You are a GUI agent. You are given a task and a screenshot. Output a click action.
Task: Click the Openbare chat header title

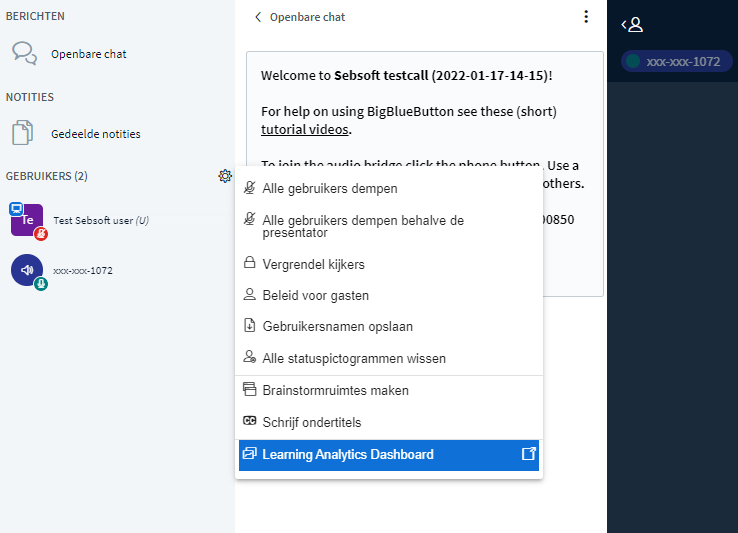coord(307,17)
